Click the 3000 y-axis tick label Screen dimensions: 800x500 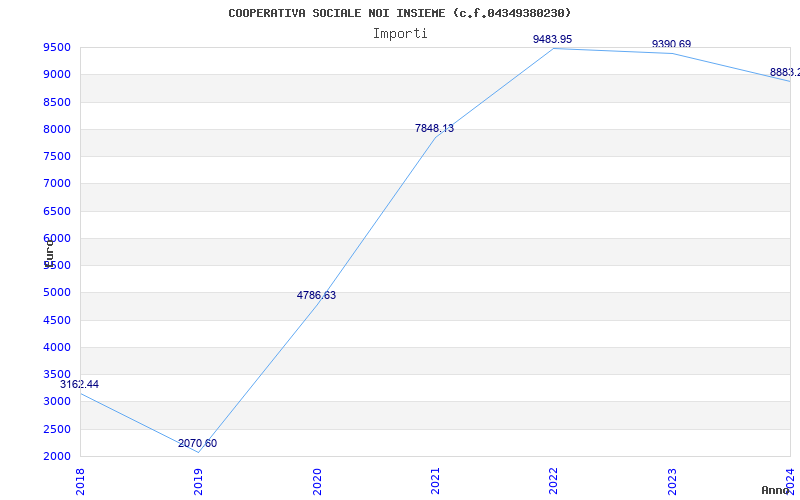tap(57, 402)
